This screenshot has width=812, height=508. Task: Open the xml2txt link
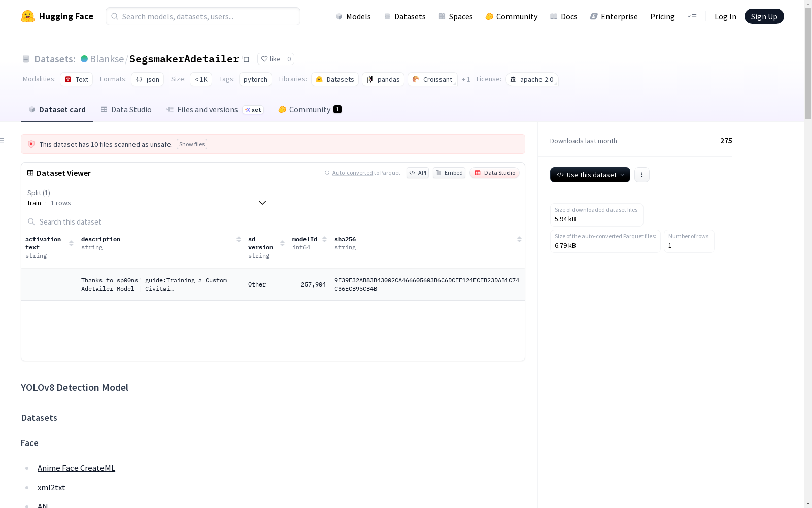51,487
